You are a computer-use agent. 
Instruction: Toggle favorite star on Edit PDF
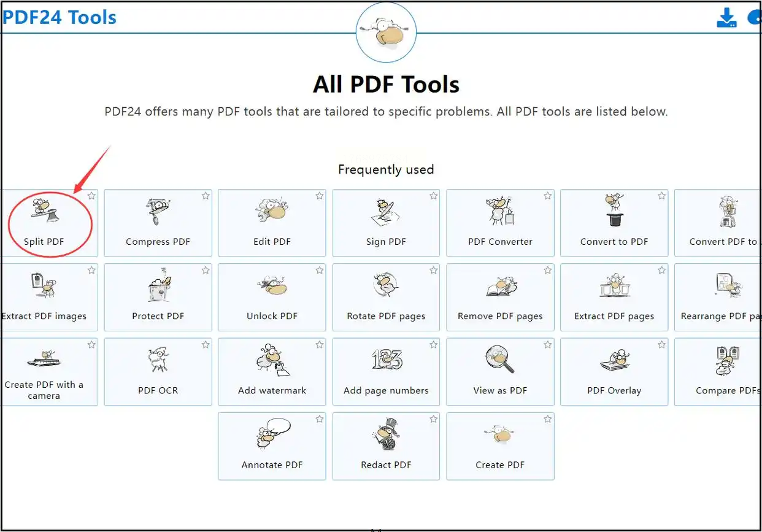(x=320, y=196)
